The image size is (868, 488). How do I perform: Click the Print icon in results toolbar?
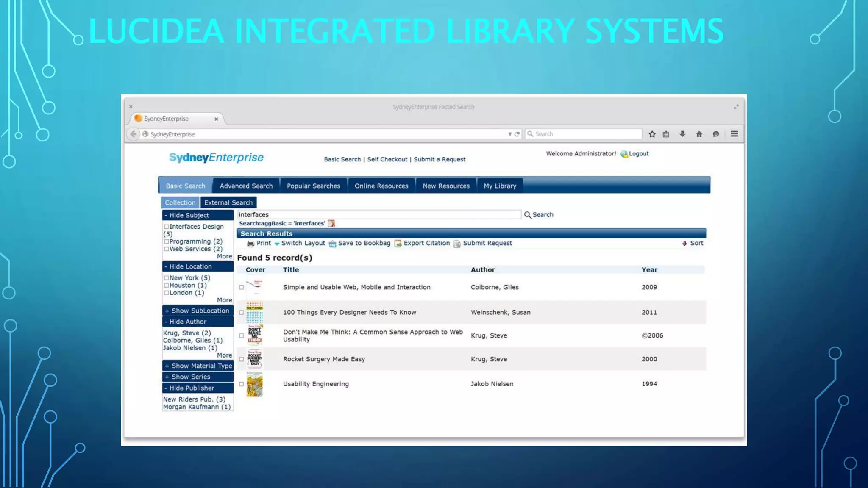point(250,244)
